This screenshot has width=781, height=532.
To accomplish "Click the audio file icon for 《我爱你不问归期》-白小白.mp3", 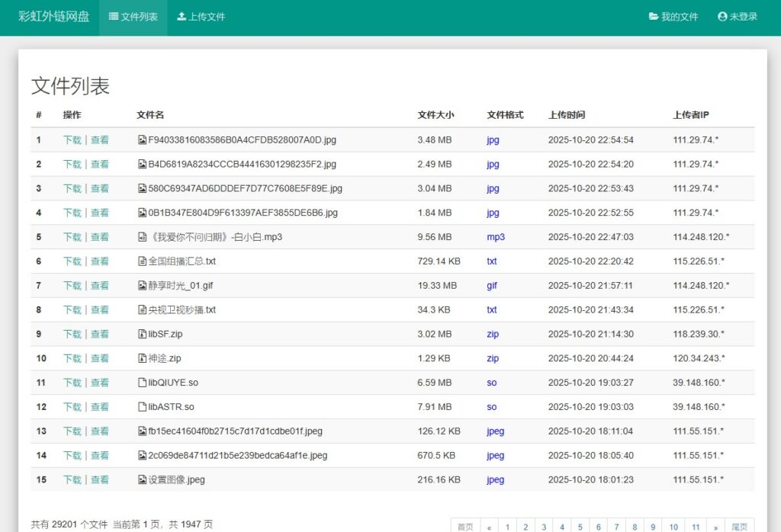I will click(x=142, y=237).
